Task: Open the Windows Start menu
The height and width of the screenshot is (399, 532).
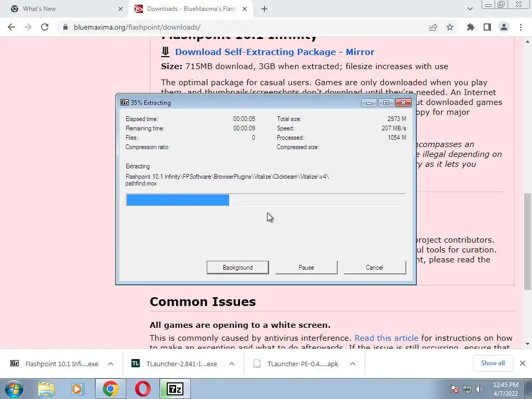Action: [x=14, y=389]
